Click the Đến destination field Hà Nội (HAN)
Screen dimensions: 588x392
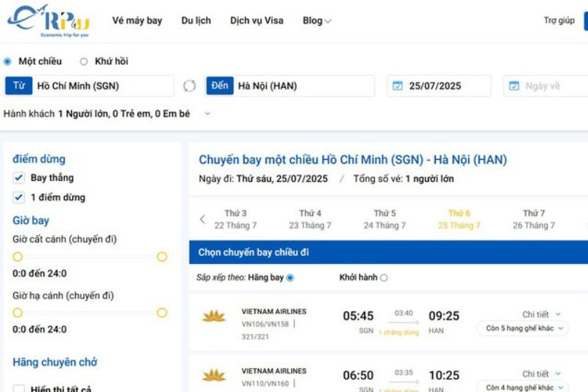click(290, 86)
